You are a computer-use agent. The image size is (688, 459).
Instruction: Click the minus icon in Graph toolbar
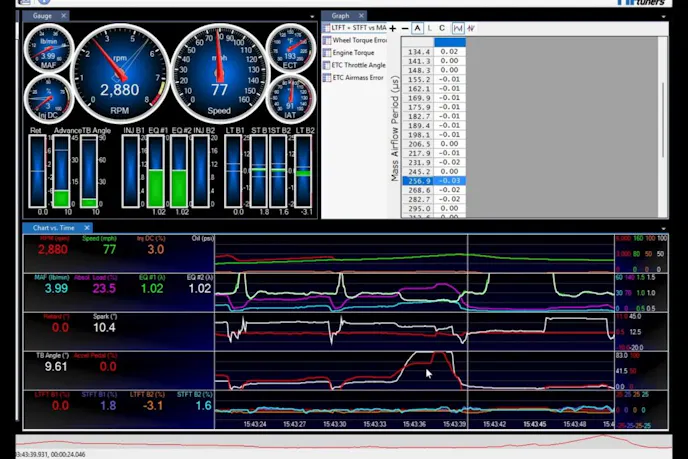(405, 28)
